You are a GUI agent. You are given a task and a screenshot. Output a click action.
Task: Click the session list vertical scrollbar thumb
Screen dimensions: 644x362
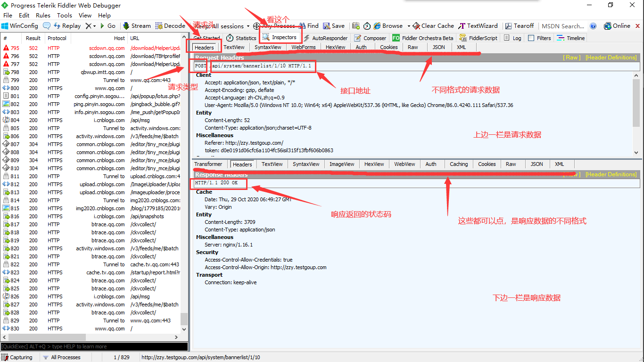pyautogui.click(x=184, y=319)
